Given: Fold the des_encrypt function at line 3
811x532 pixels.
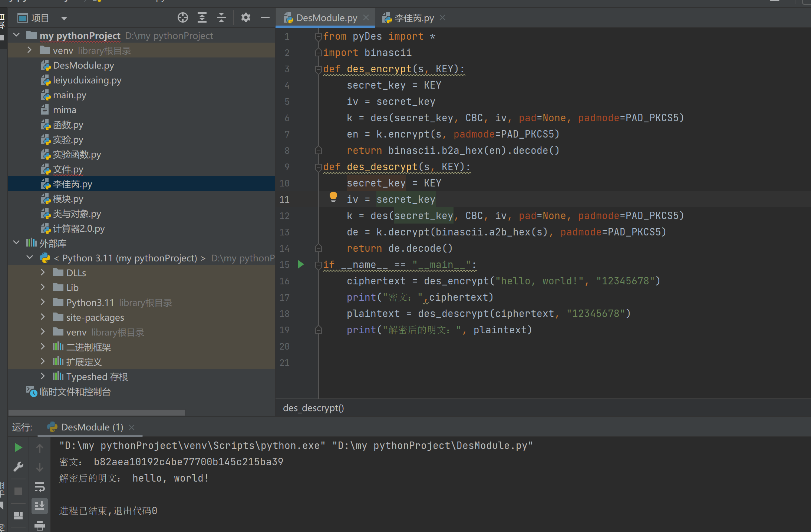Looking at the screenshot, I should point(318,69).
